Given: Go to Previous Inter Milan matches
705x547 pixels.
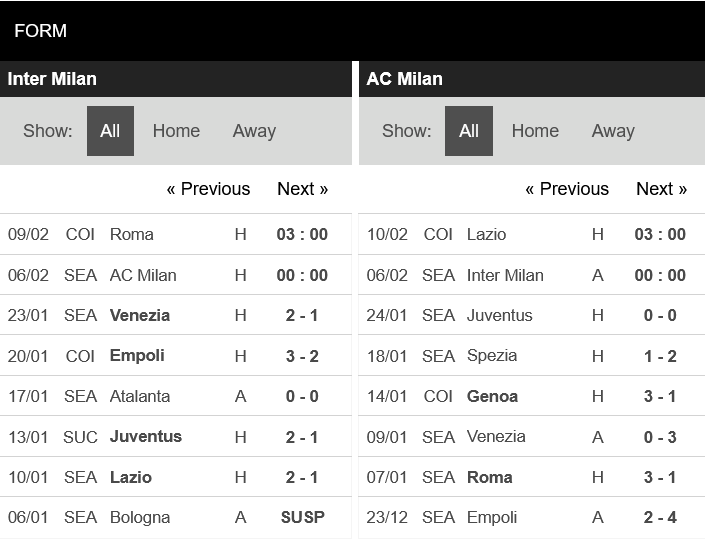Looking at the screenshot, I should pos(208,189).
